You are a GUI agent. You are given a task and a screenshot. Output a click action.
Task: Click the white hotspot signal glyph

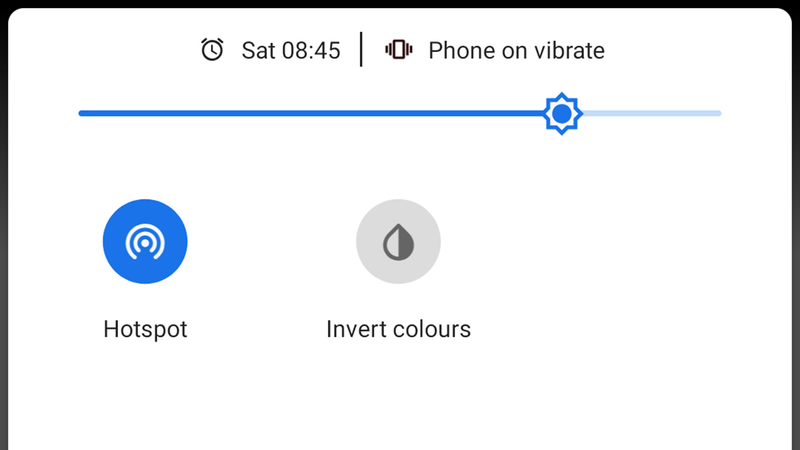145,242
